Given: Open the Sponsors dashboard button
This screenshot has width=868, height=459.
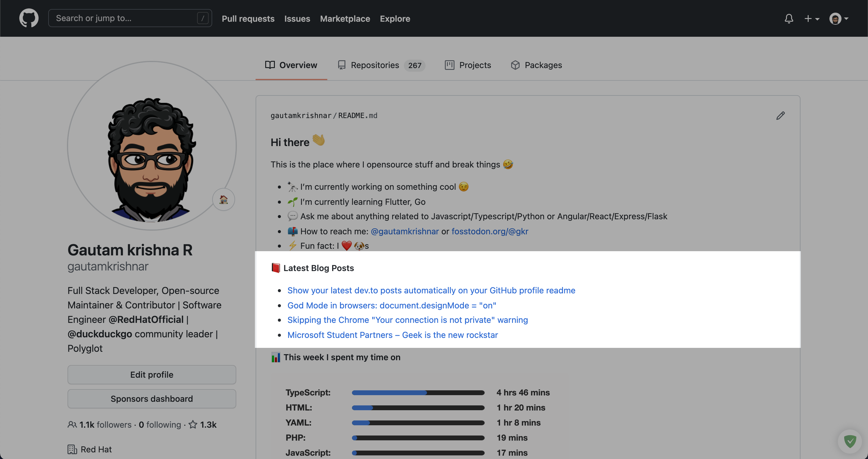Looking at the screenshot, I should [x=152, y=399].
